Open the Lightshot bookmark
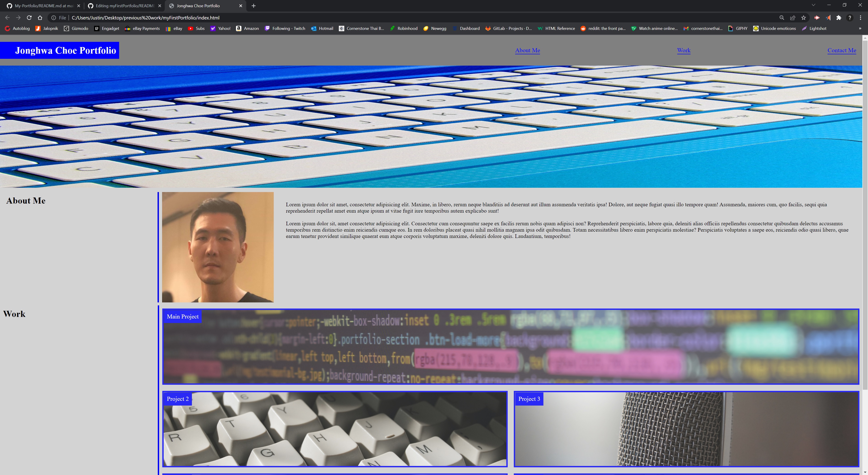The height and width of the screenshot is (475, 868). click(814, 28)
